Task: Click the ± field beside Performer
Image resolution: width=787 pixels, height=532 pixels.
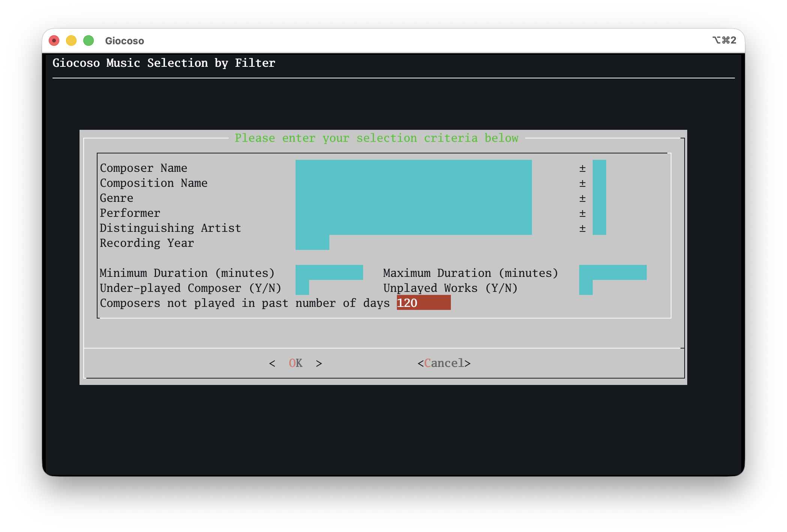Action: tap(599, 213)
